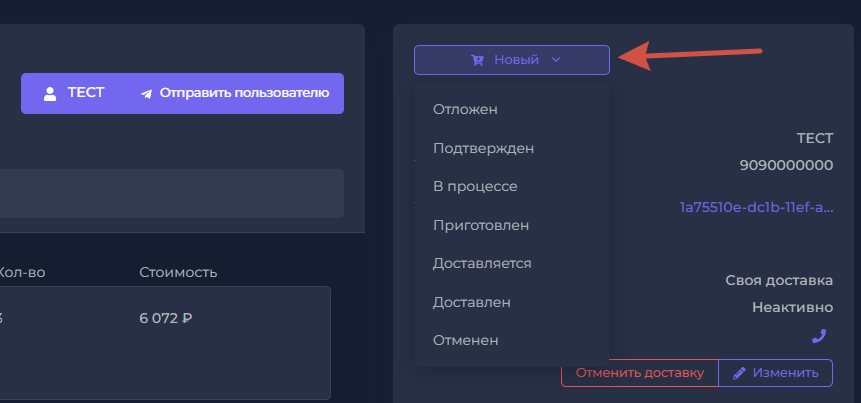Screen dimensions: 861x403
Task: Set order status to В процессе
Action: (x=475, y=186)
